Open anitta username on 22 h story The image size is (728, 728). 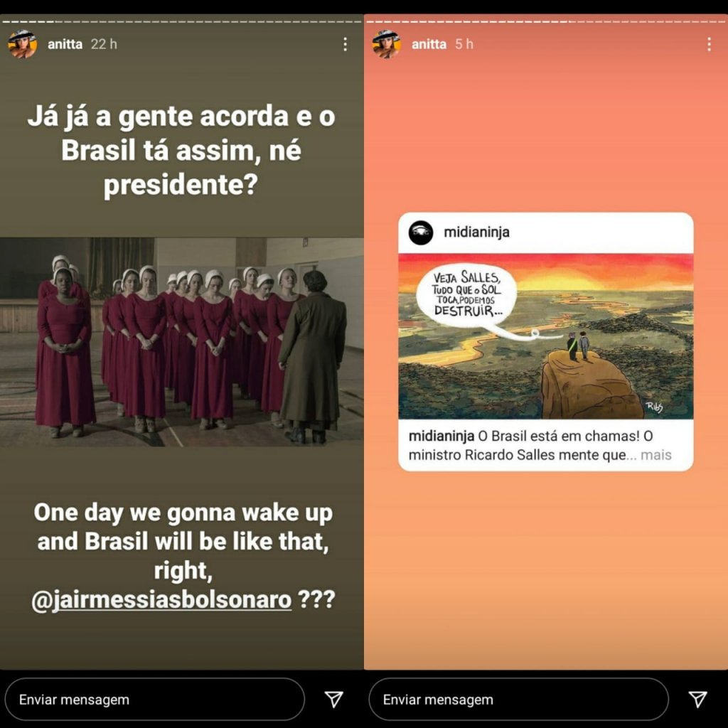[65, 44]
